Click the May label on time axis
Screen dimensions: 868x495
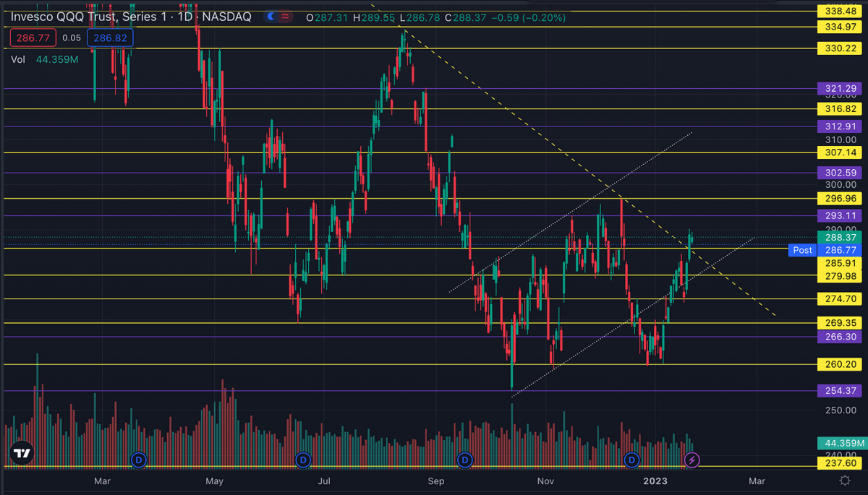click(x=214, y=481)
